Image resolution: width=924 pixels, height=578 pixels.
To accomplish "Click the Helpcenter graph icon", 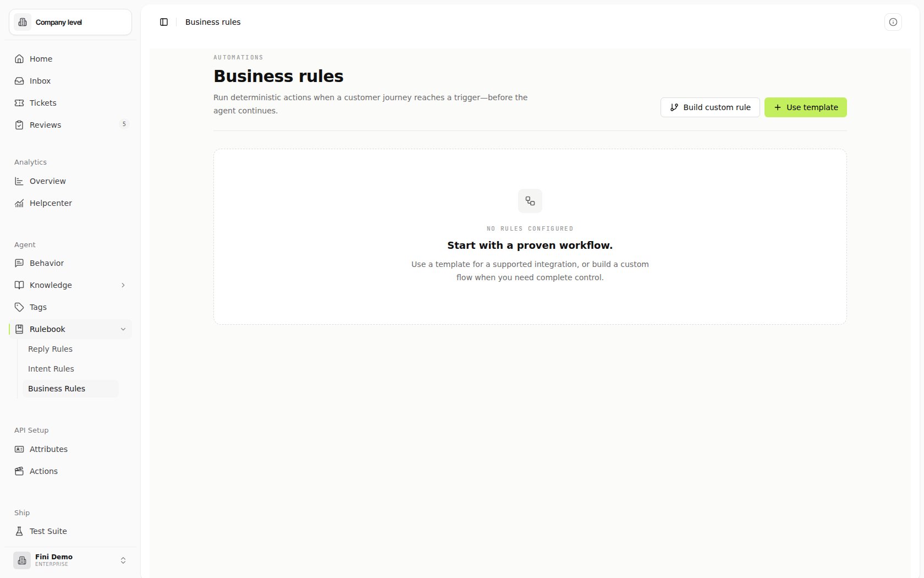I will click(x=19, y=203).
